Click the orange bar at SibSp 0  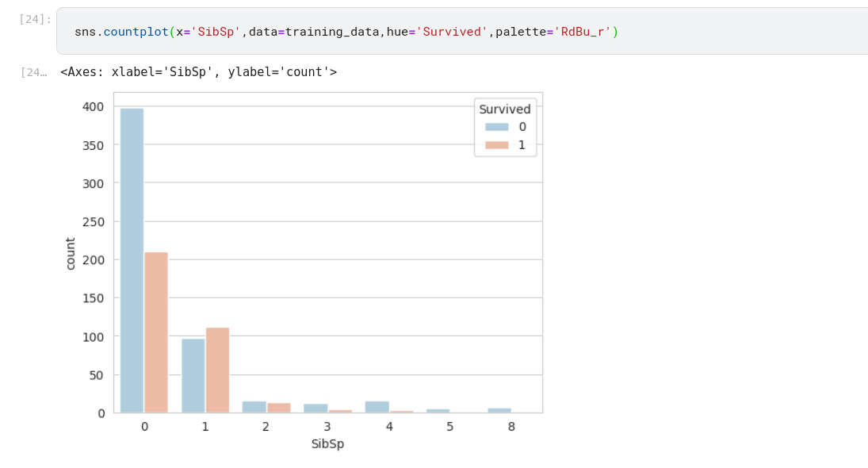coord(156,332)
